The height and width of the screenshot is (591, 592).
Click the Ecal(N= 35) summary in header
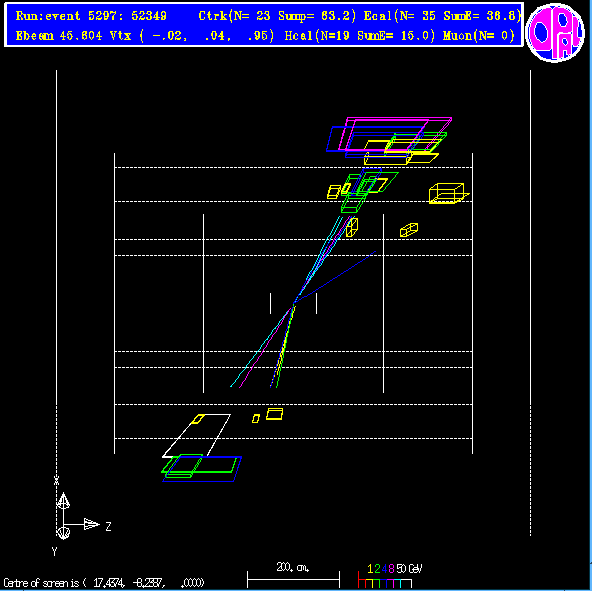(x=400, y=16)
